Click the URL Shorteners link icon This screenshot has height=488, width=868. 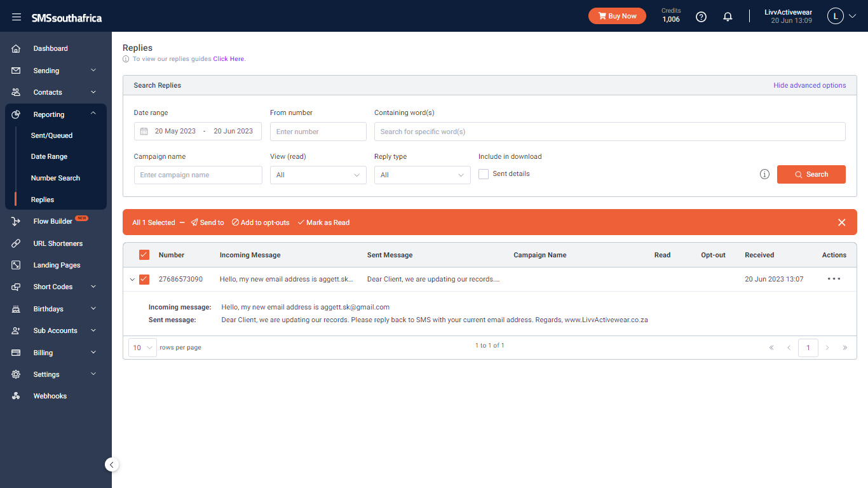(x=16, y=243)
